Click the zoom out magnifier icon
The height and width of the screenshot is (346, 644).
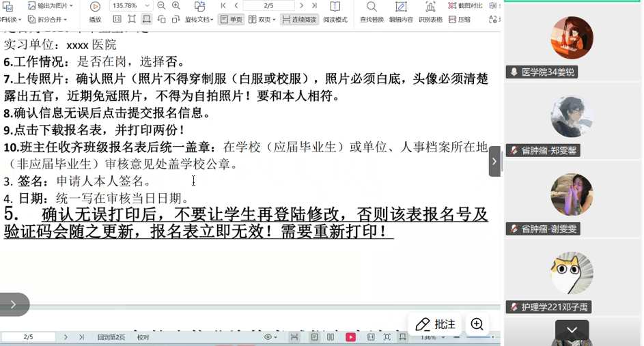pos(161,6)
